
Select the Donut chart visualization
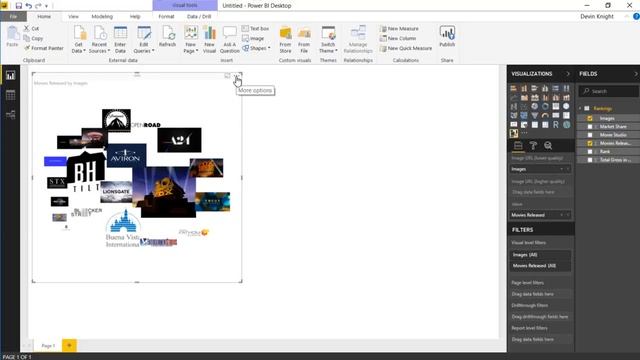(x=545, y=106)
